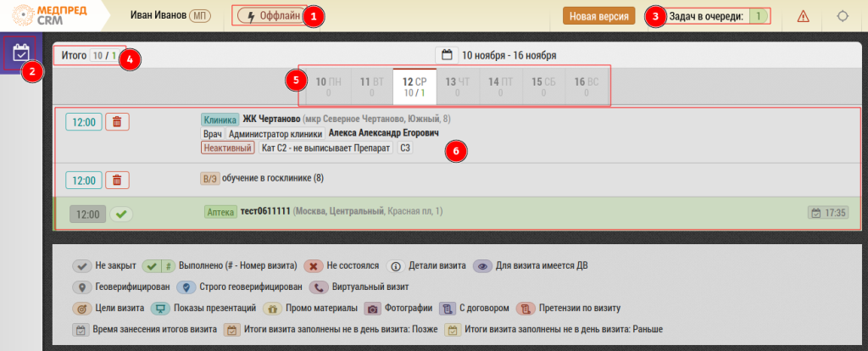Delete the обучение в госклинике entry

(x=117, y=180)
